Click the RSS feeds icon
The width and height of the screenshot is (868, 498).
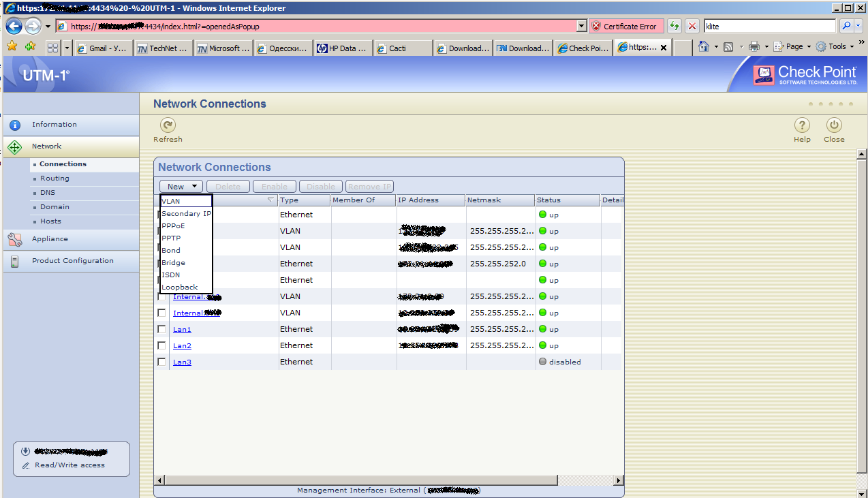coord(728,46)
